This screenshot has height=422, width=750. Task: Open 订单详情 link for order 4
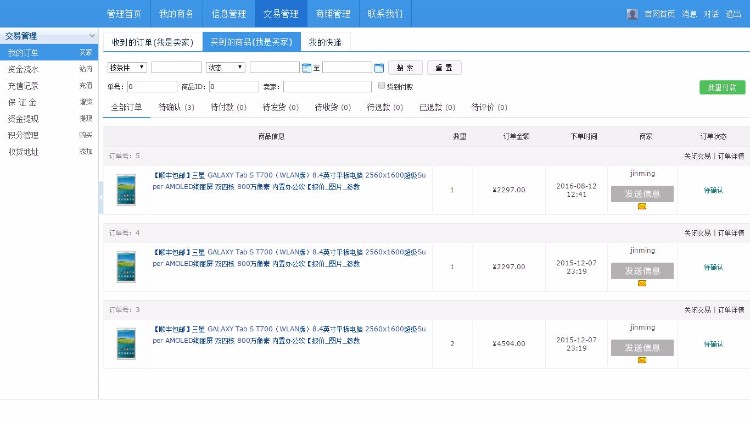(731, 233)
